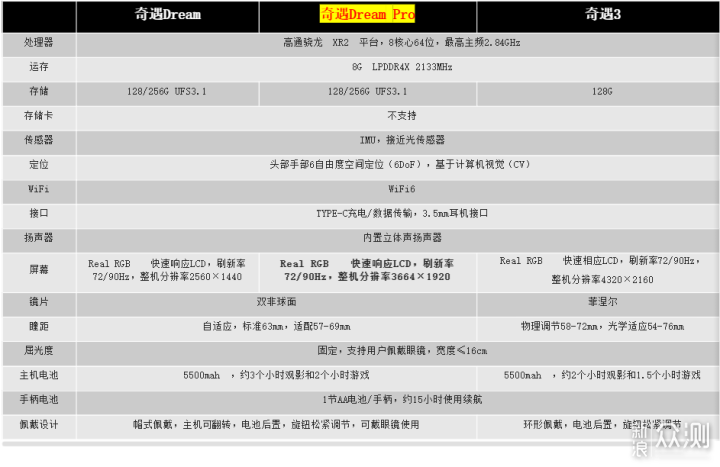Click the 菲涅尔 lens cell
The width and height of the screenshot is (720, 467).
point(598,302)
